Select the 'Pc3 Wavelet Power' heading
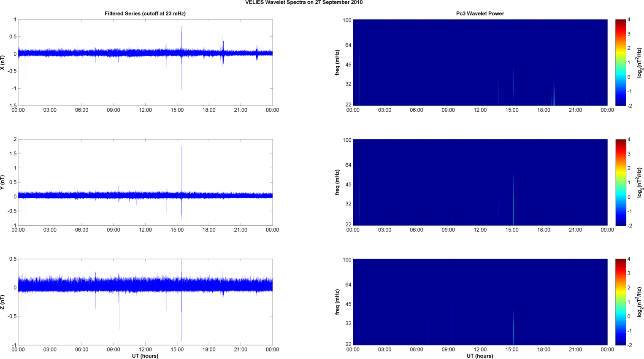 click(x=480, y=13)
